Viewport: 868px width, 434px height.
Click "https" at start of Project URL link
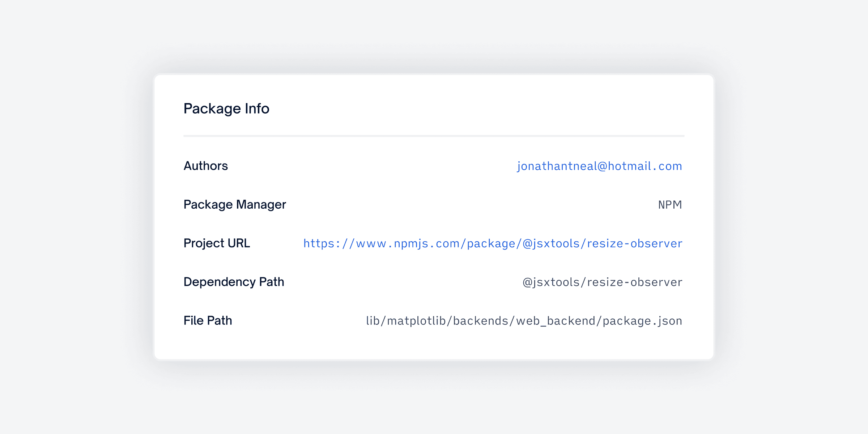pos(319,243)
